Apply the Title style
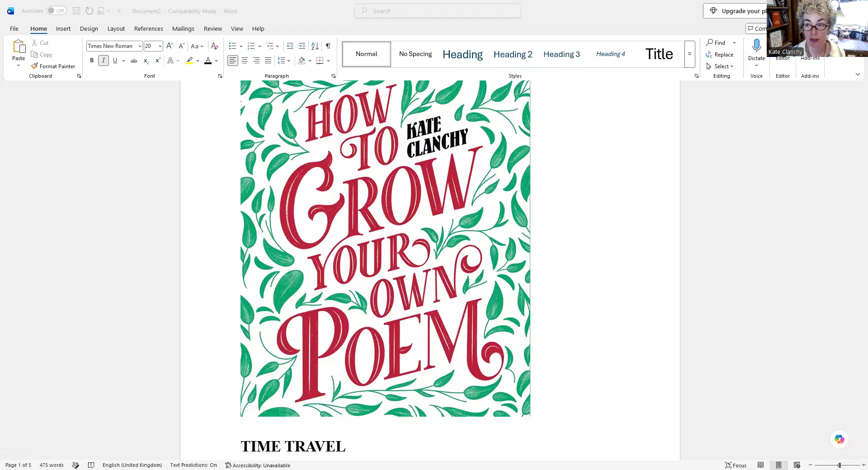The height and width of the screenshot is (470, 868). click(x=659, y=54)
